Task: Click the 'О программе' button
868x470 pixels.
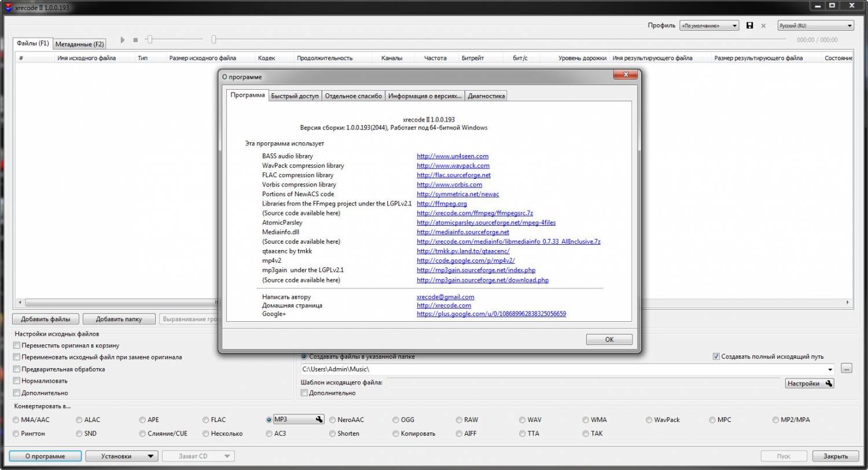Action: [45, 456]
